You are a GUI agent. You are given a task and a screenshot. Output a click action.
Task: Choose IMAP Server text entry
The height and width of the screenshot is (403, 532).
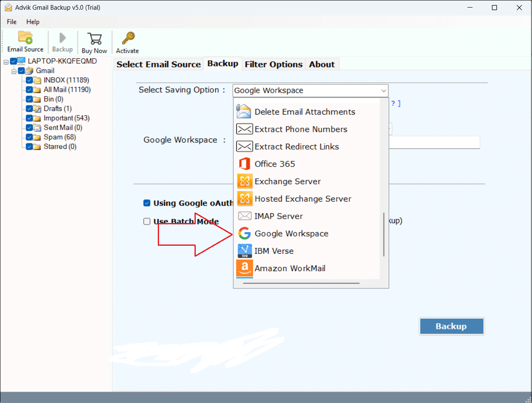coord(278,216)
